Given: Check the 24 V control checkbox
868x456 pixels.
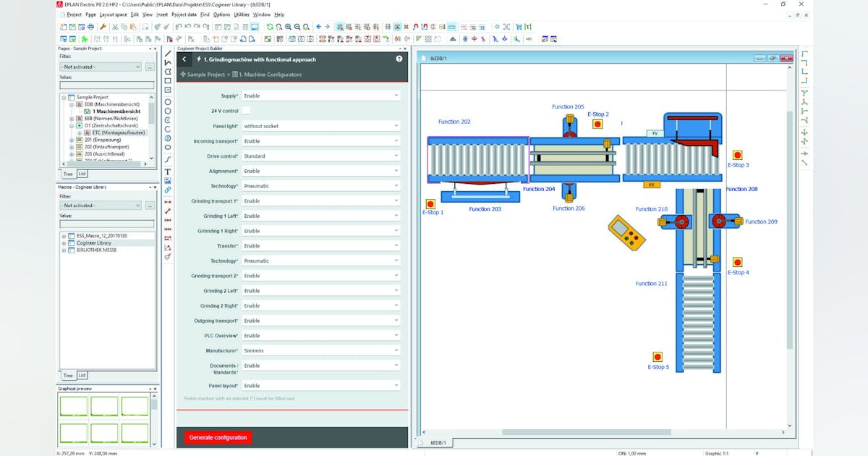Looking at the screenshot, I should click(x=246, y=110).
